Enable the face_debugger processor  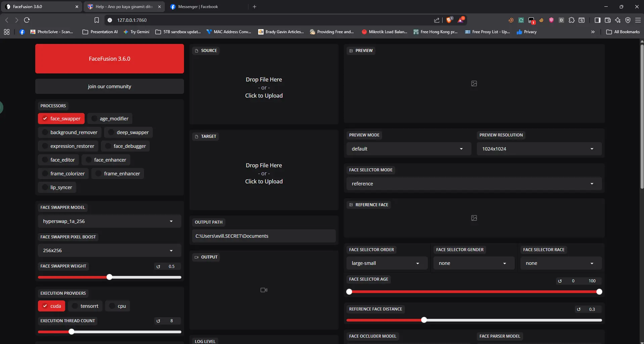[x=125, y=146]
